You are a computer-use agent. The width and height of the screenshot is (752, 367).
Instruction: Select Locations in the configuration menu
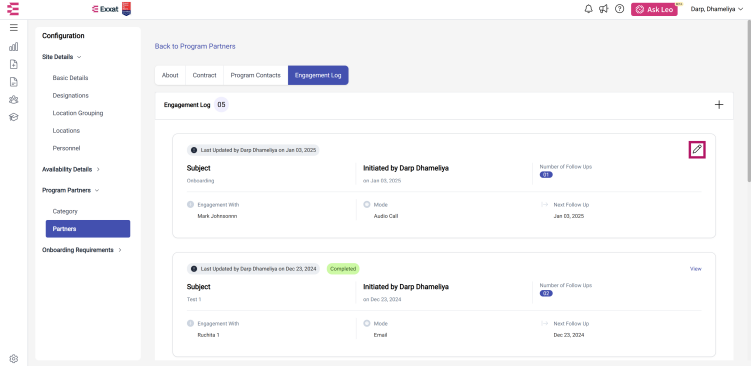point(66,130)
